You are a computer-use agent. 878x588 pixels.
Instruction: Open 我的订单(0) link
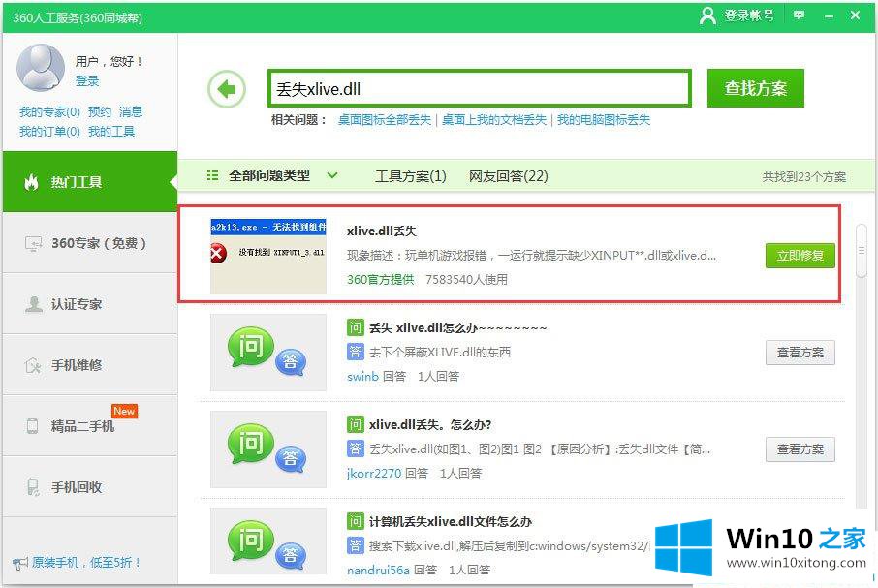click(x=49, y=132)
